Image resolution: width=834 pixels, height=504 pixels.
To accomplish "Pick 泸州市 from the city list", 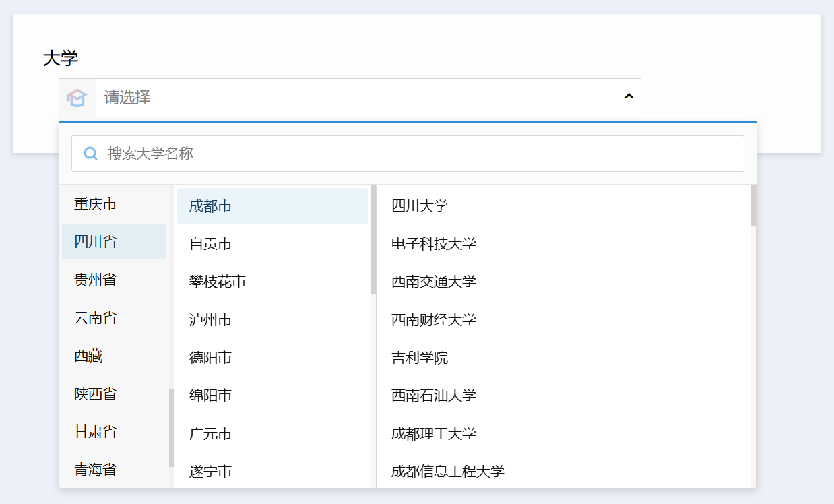I will 272,319.
